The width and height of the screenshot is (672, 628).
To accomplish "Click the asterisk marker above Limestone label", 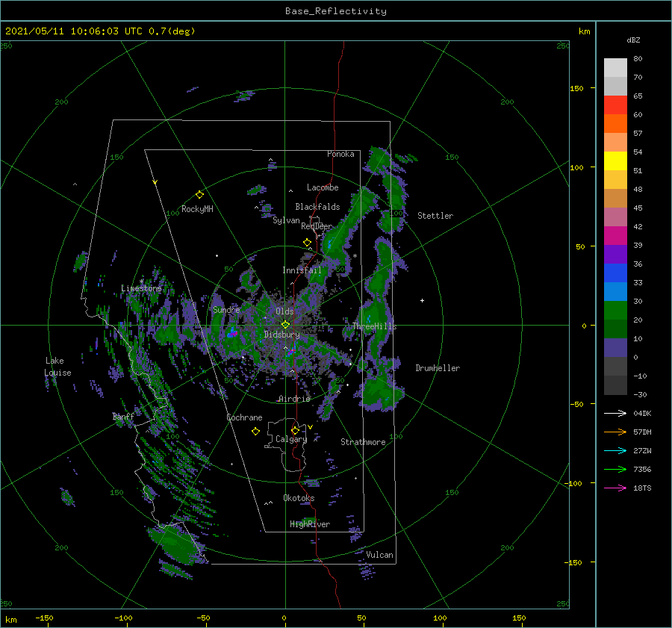I will 141,282.
